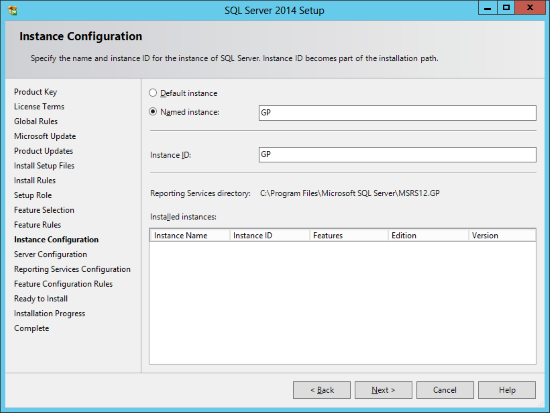Select Installation Progress step
Viewport: 550px width, 413px height.
click(x=49, y=313)
